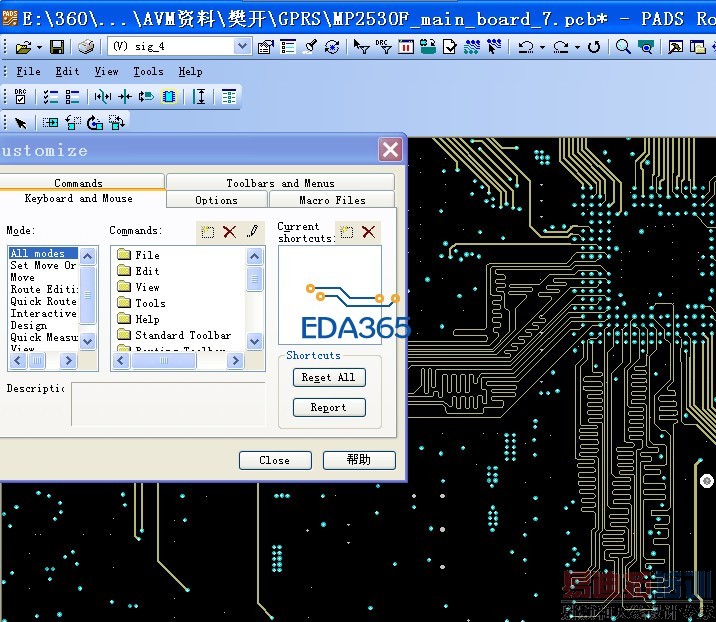Open the Macro Files tab
This screenshot has height=622, width=716.
332,200
